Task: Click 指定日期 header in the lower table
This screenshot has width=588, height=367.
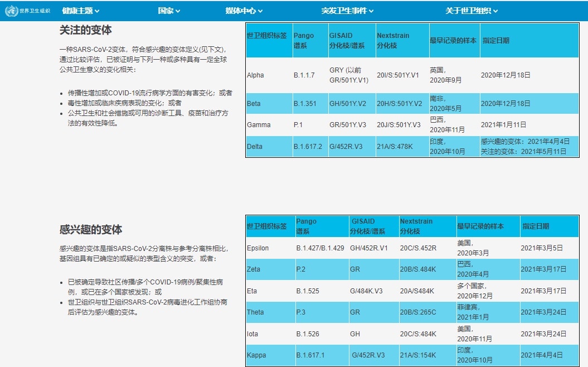Action: 536,226
